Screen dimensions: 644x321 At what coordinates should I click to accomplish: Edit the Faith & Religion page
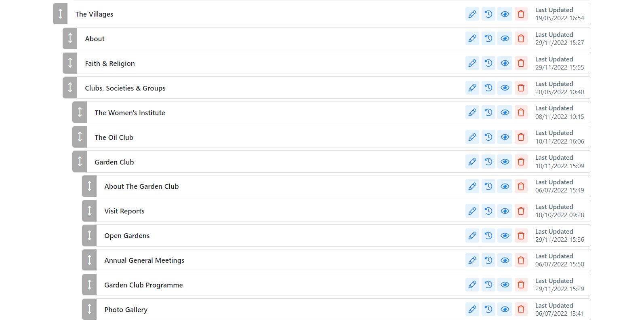472,63
